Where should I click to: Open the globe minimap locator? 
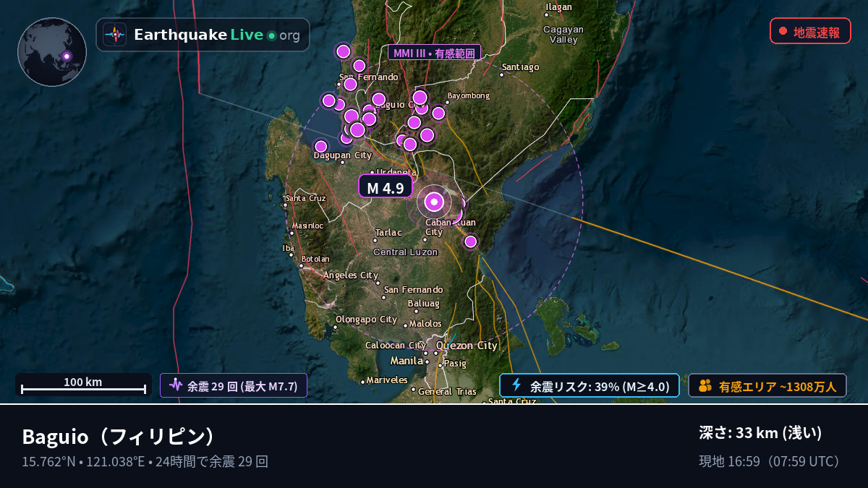tap(52, 52)
